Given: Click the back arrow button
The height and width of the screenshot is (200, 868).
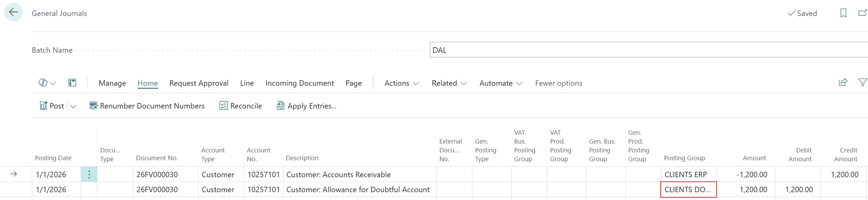Looking at the screenshot, I should tap(13, 13).
